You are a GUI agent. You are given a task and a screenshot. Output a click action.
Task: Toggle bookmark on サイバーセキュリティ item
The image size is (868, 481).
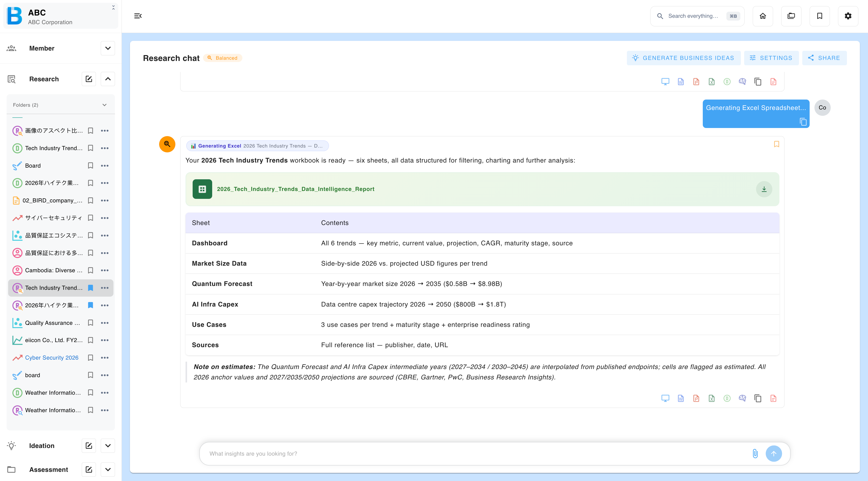click(90, 218)
